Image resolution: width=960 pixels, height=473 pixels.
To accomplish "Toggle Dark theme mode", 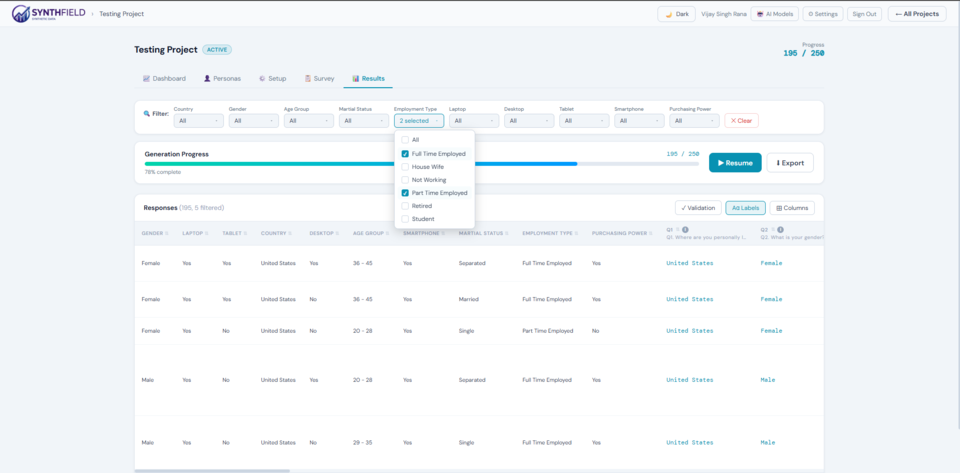I will click(677, 14).
